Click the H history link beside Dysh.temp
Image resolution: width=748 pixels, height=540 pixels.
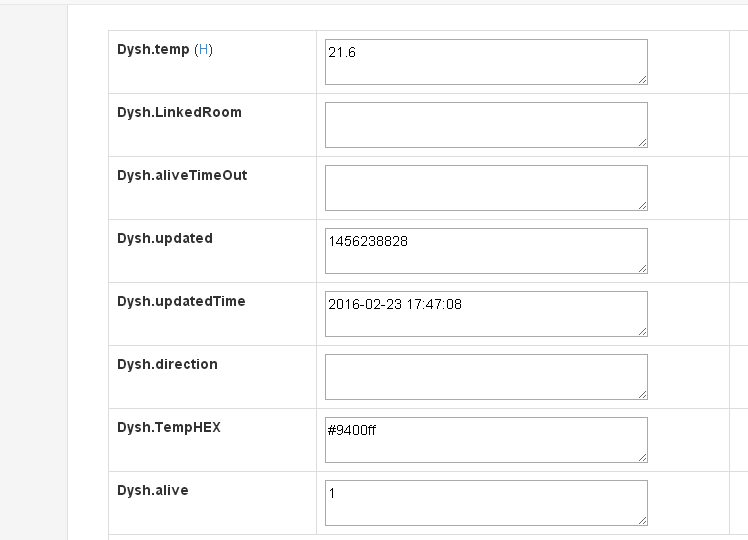point(203,49)
